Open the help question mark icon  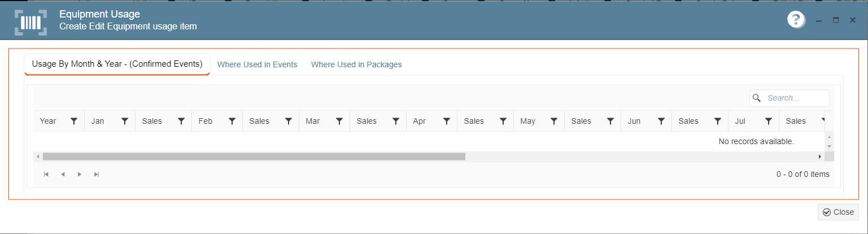point(796,20)
